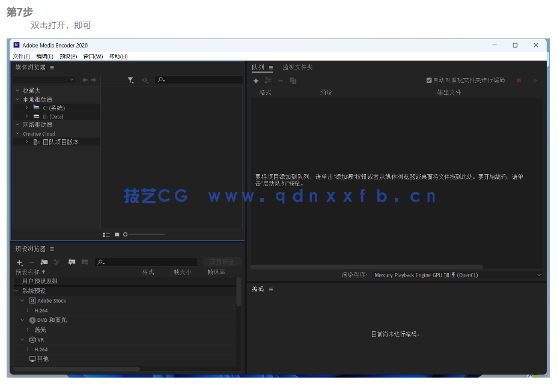Toggle the filter icon in media browser
The width and height of the screenshot is (557, 392).
pos(131,80)
